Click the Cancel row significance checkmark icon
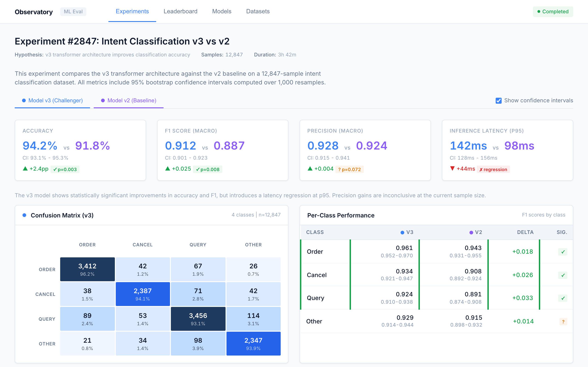 [563, 275]
